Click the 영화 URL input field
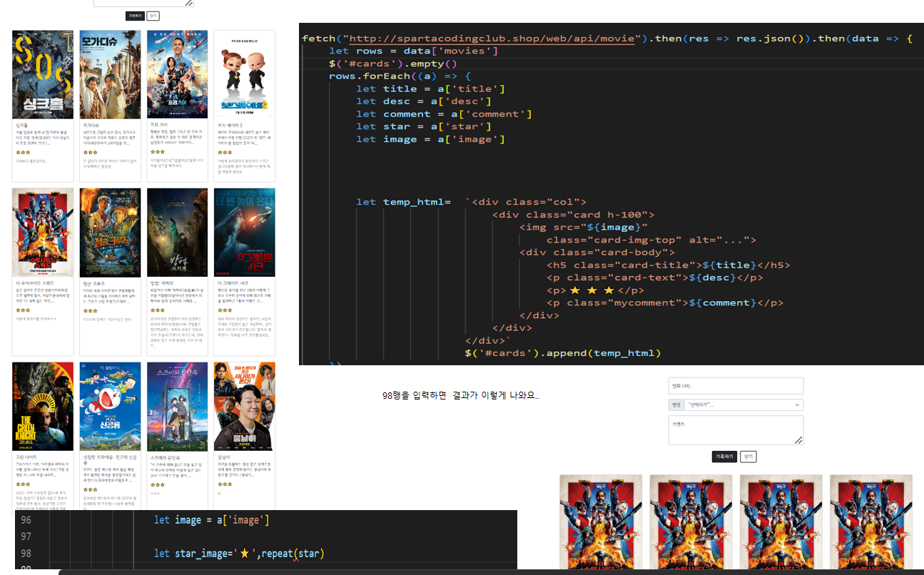This screenshot has width=924, height=575. tap(736, 386)
